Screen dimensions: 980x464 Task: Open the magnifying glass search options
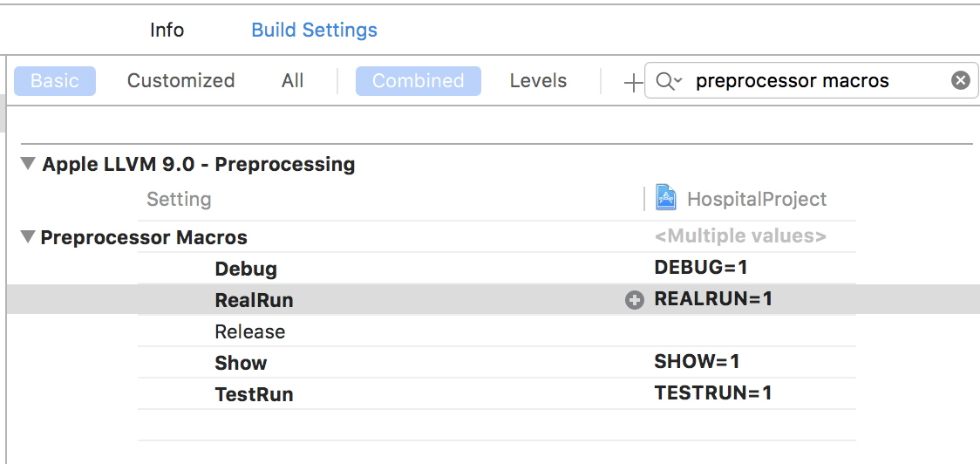click(x=669, y=81)
